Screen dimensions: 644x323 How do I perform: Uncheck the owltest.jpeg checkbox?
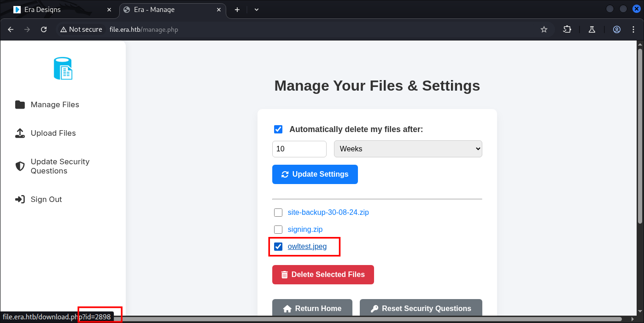[x=278, y=247]
